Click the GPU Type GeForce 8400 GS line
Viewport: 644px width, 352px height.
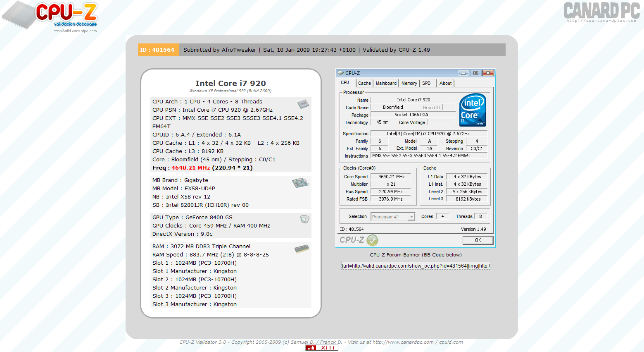pyautogui.click(x=192, y=217)
